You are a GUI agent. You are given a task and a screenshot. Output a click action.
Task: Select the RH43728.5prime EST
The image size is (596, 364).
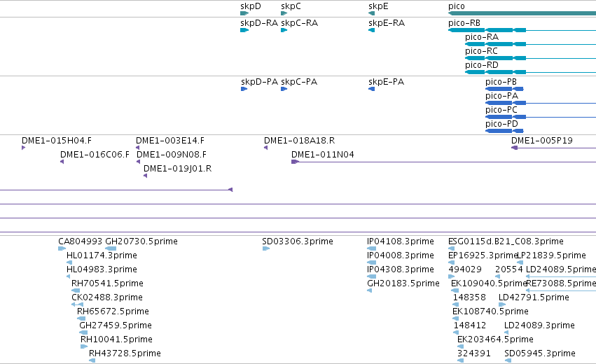click(x=92, y=360)
